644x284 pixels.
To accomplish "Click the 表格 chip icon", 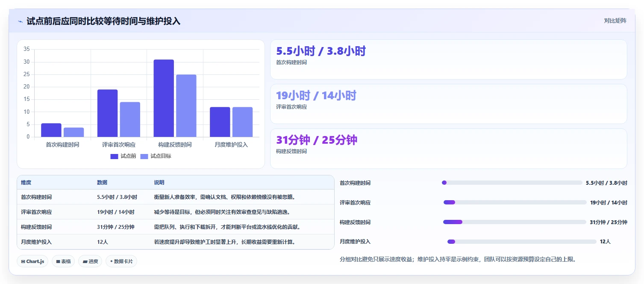I will (x=58, y=261).
